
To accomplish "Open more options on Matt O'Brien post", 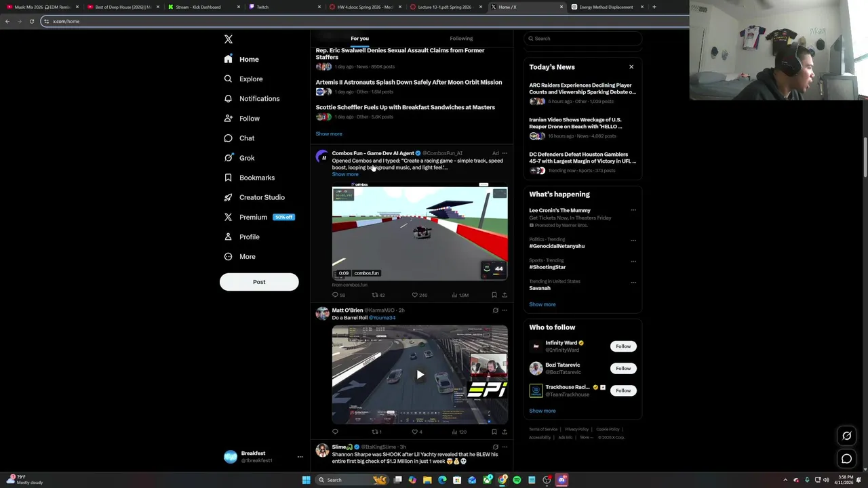I will (x=505, y=310).
